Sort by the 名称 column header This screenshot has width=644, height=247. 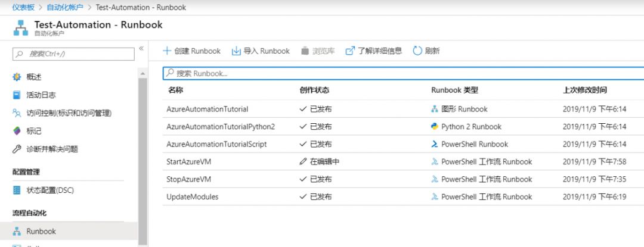pyautogui.click(x=175, y=90)
